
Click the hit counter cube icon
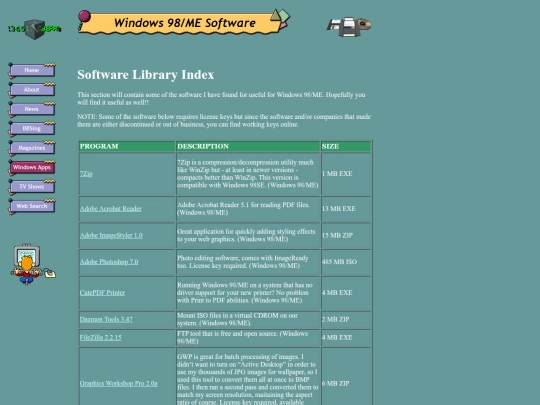pyautogui.click(x=35, y=29)
